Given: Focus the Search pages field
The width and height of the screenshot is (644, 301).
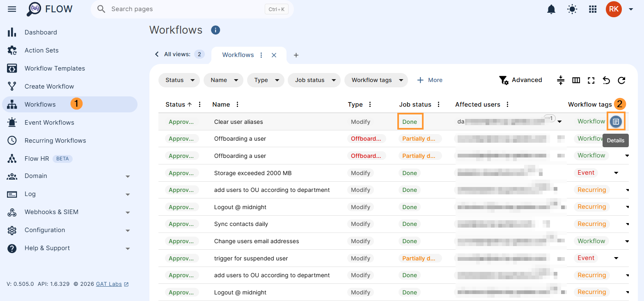Looking at the screenshot, I should [192, 9].
